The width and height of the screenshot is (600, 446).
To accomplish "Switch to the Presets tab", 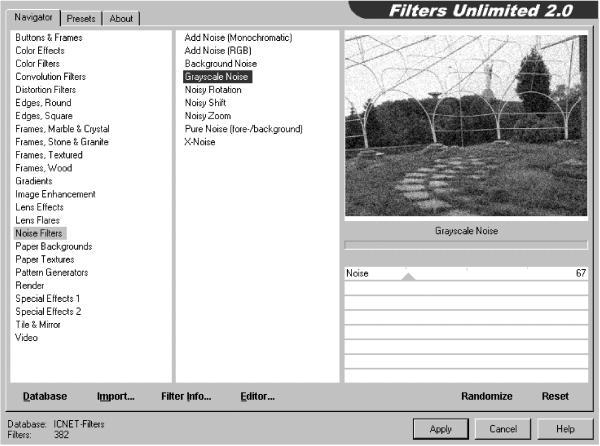I will pos(81,18).
